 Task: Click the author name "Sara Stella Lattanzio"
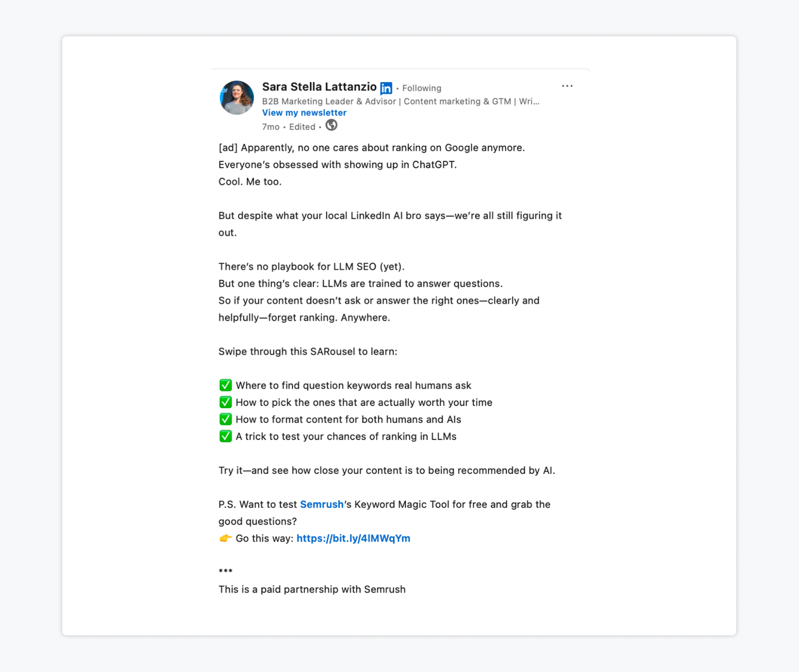(319, 87)
